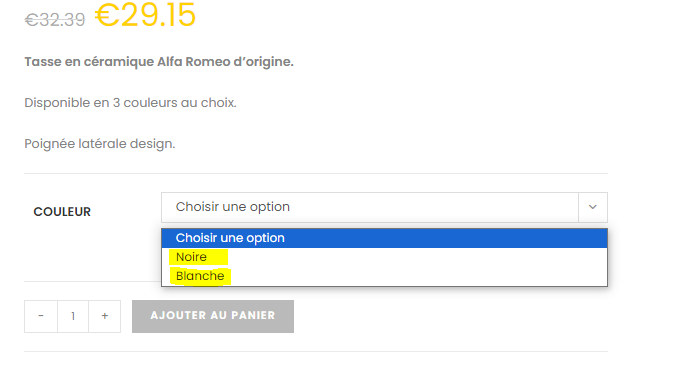Image resolution: width=677 pixels, height=371 pixels.
Task: Click the discounted price €29.15
Action: [145, 15]
